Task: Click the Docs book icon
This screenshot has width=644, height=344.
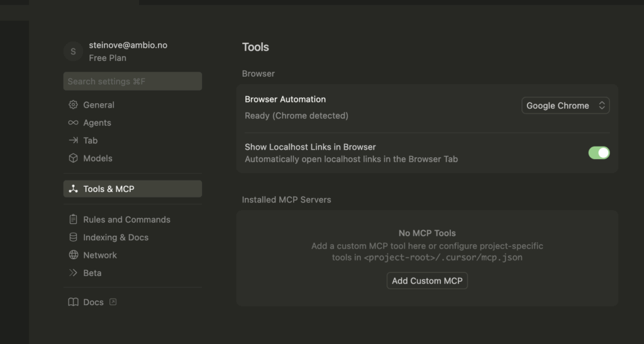Action: (73, 302)
